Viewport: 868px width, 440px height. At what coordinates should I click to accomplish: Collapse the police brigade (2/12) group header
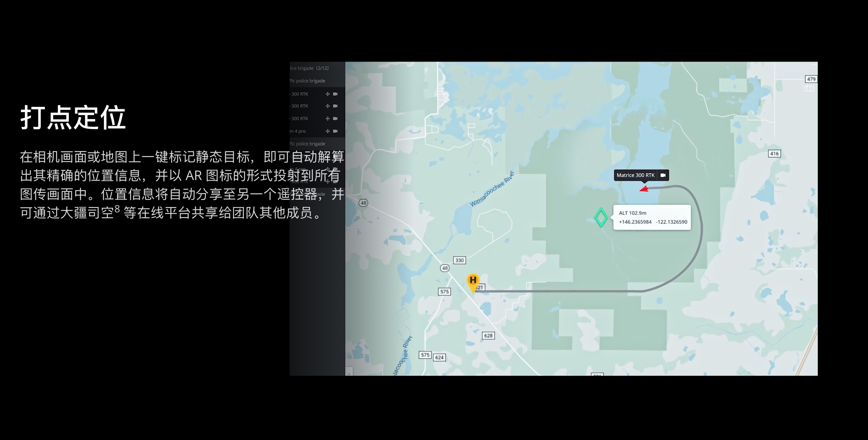[x=309, y=68]
